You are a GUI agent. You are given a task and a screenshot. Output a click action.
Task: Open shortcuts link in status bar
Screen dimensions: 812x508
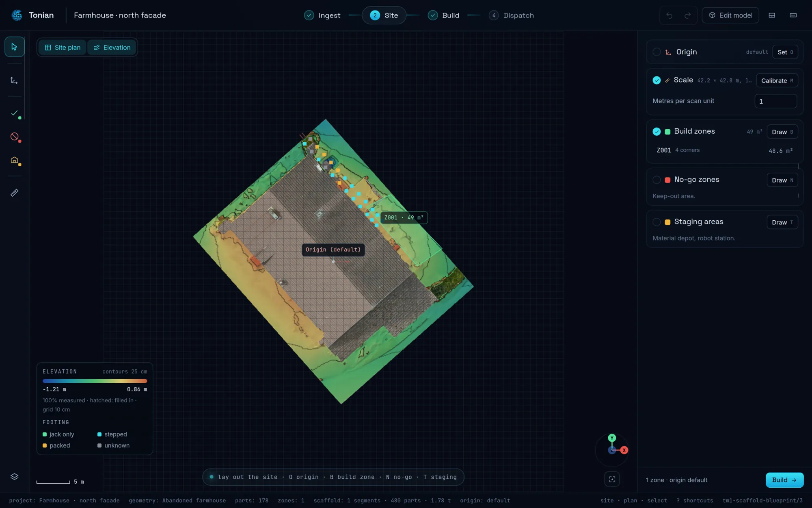click(x=695, y=500)
